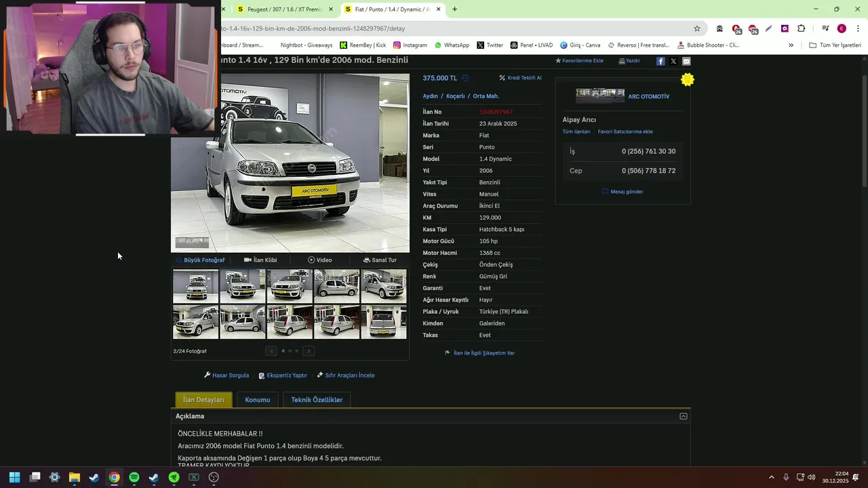Open the Sanal Tur view
The width and height of the screenshot is (868, 488).
380,260
